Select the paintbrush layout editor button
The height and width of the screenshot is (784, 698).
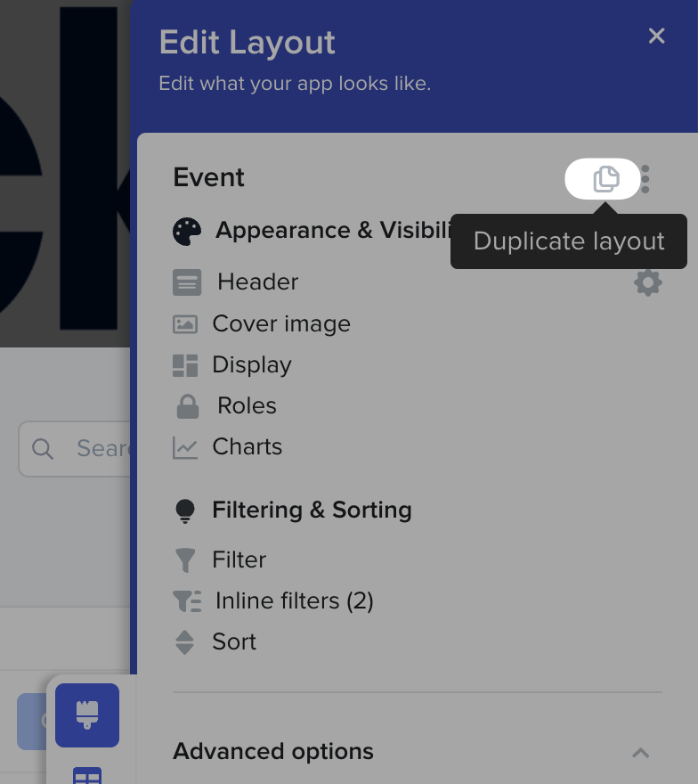coord(87,715)
